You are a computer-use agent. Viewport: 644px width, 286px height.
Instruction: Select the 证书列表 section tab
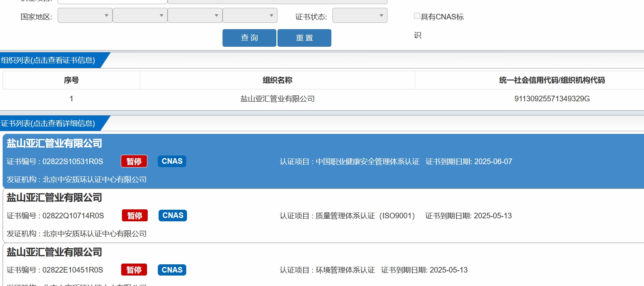tap(48, 123)
